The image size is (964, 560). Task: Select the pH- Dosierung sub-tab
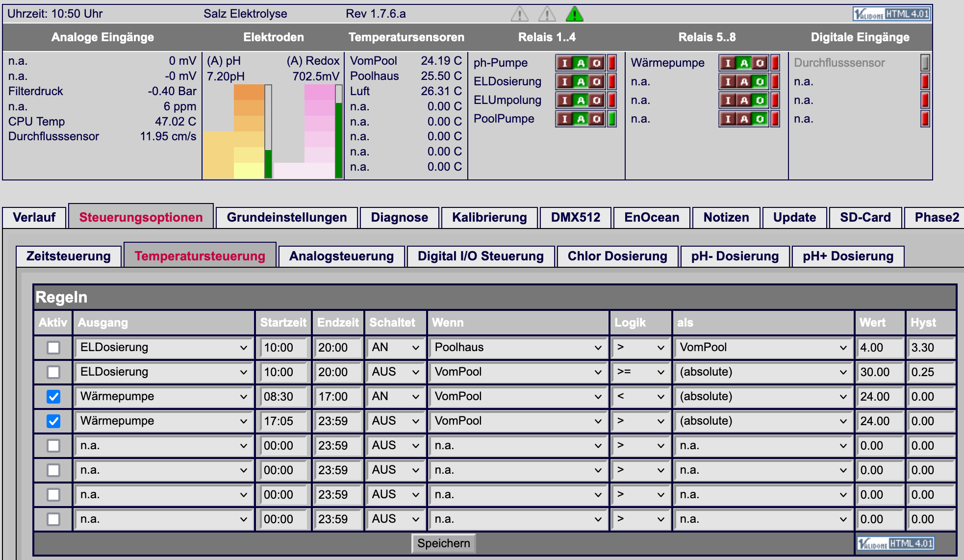(x=735, y=256)
